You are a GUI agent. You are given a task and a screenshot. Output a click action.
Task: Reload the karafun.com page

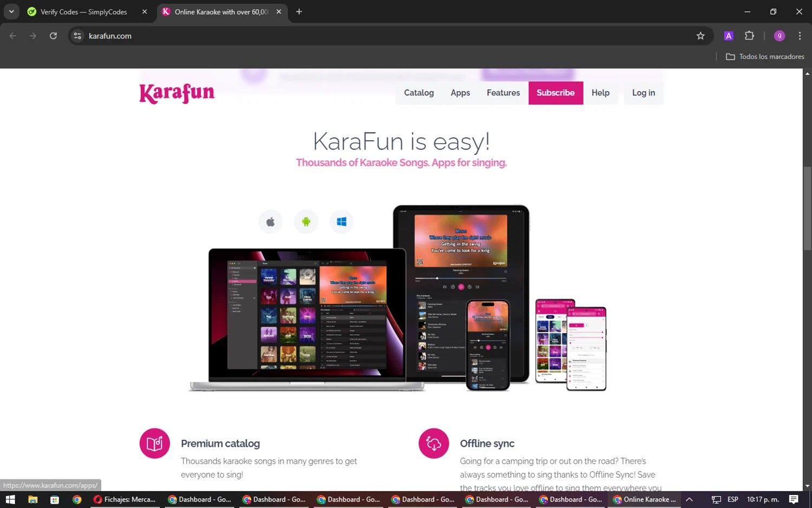point(53,36)
